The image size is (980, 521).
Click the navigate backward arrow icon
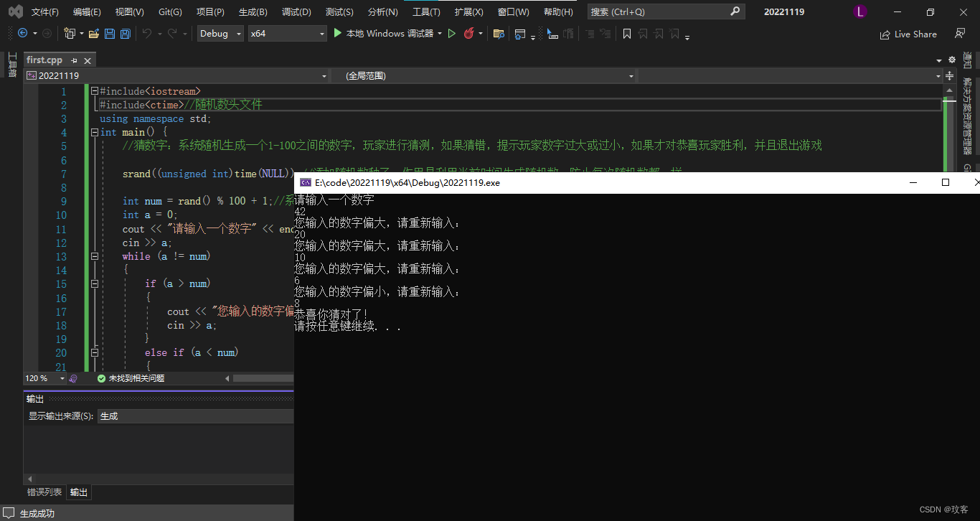click(x=22, y=34)
